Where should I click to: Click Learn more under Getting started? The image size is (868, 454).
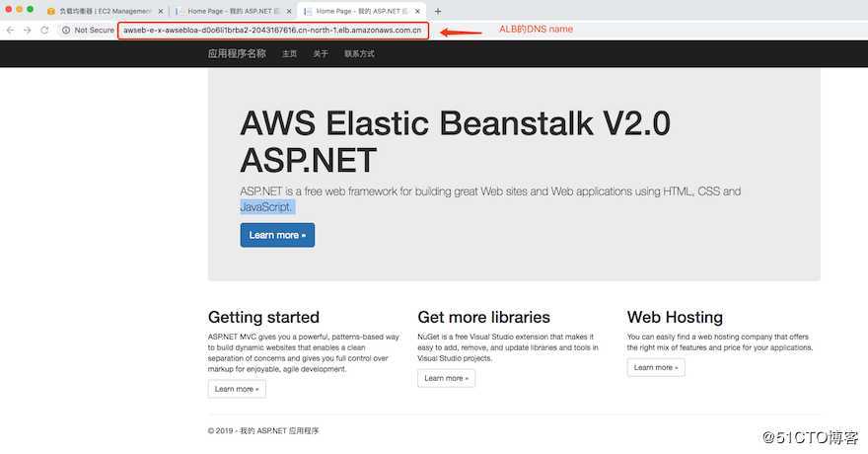coord(237,389)
